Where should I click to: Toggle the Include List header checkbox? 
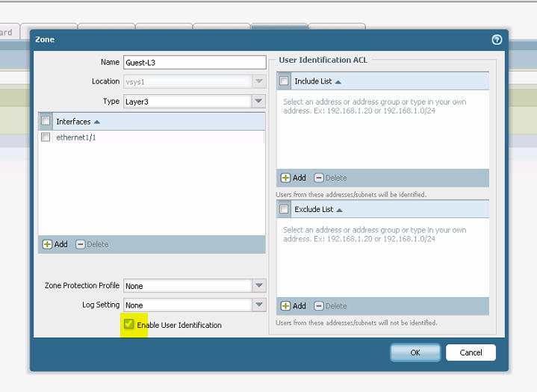click(284, 81)
